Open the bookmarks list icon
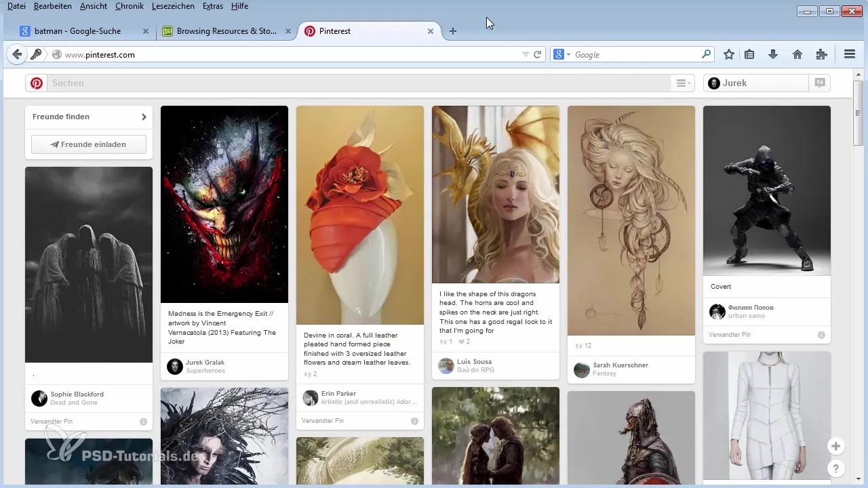Image resolution: width=868 pixels, height=488 pixels. [750, 54]
